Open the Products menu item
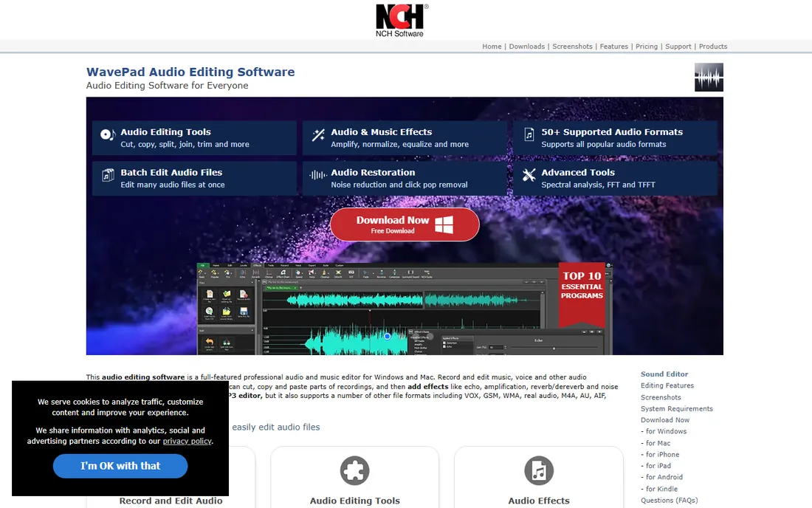This screenshot has width=812, height=508. click(713, 47)
